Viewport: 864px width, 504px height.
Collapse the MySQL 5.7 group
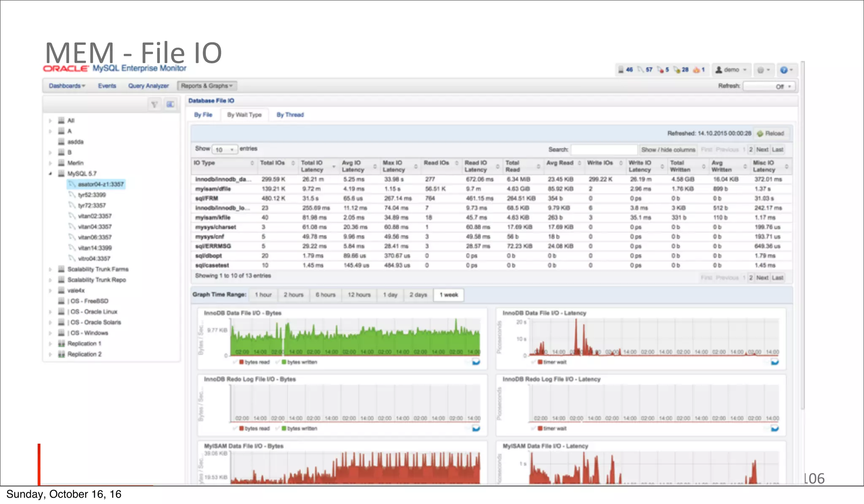[50, 174]
